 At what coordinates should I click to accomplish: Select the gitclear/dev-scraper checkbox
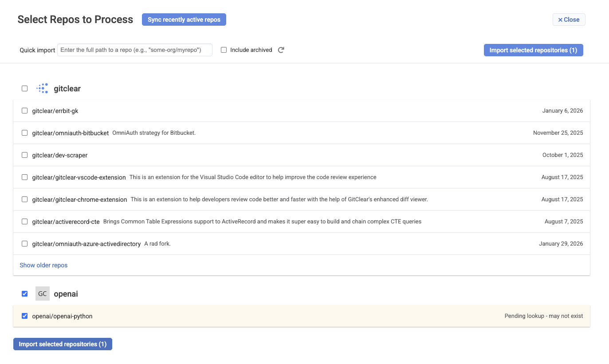click(x=25, y=155)
